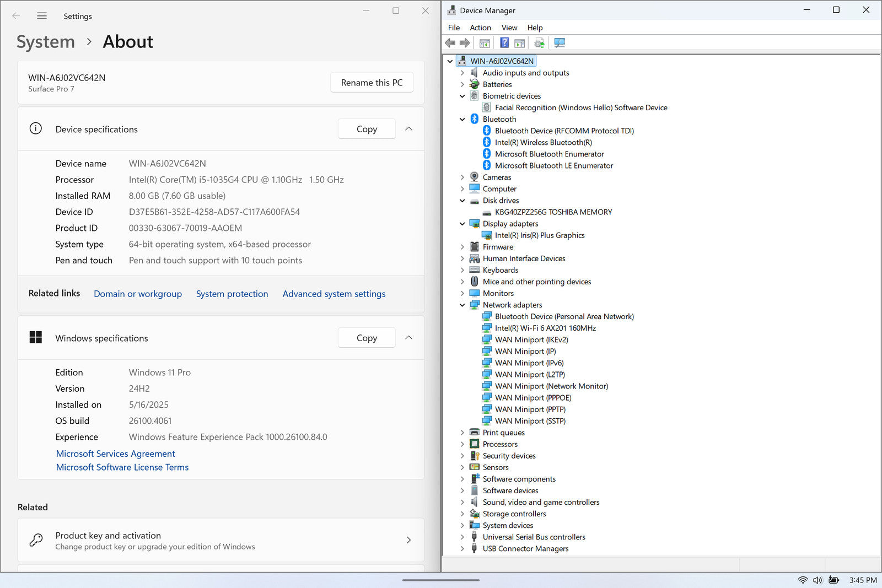Expand the System devices node

tap(462, 526)
